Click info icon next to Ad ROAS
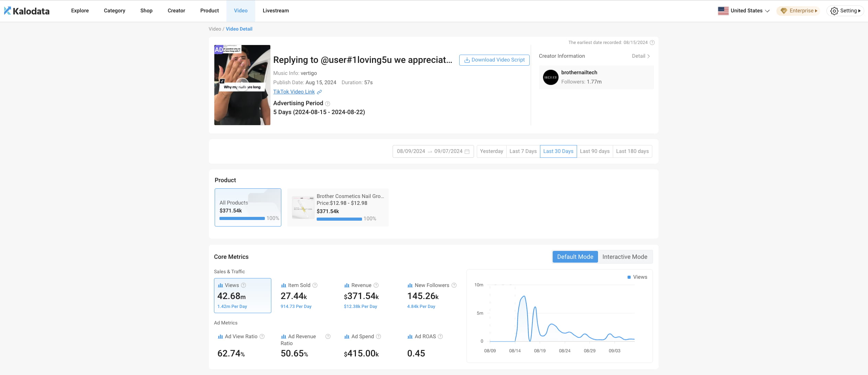868x375 pixels. pyautogui.click(x=440, y=337)
